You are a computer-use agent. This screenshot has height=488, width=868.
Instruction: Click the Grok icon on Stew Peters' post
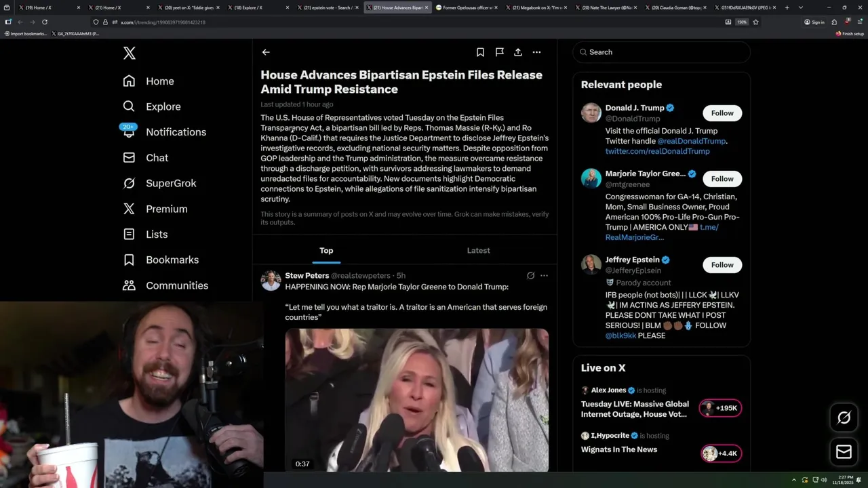pyautogui.click(x=530, y=276)
